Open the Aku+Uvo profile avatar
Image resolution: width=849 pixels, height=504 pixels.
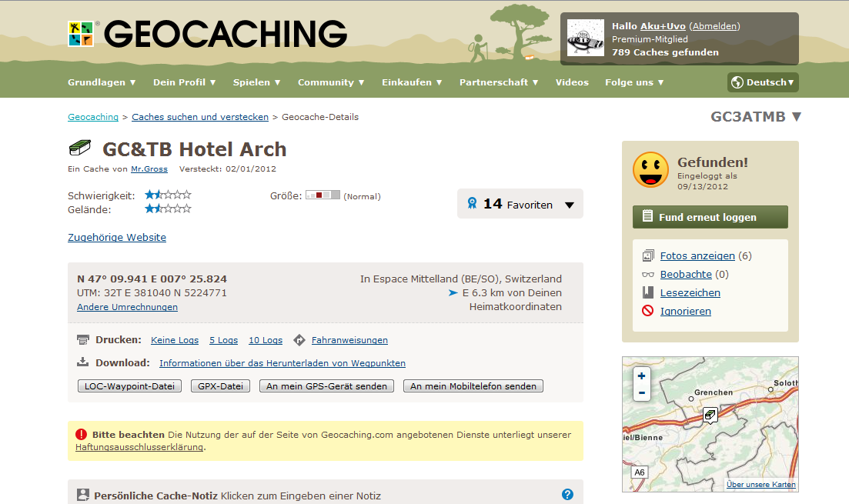585,38
